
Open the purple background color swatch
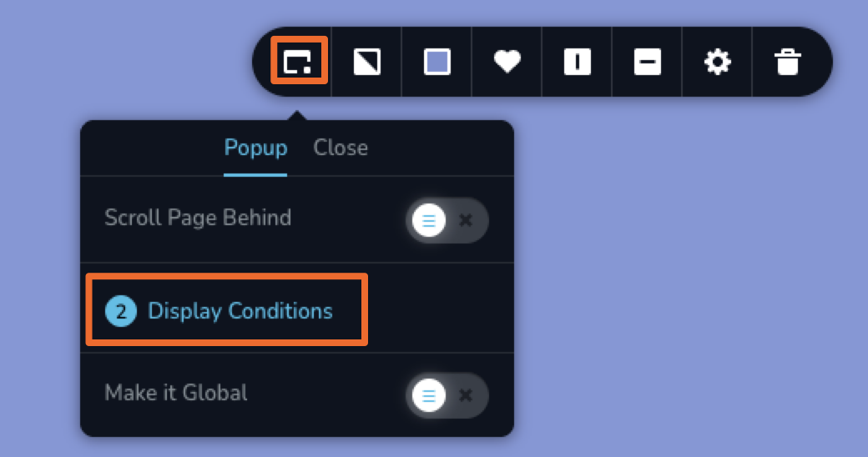(437, 62)
